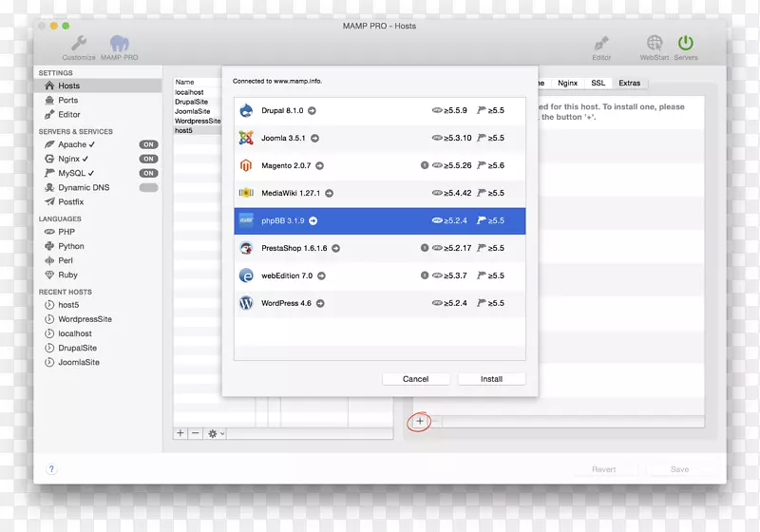Viewport: 760px width, 532px height.
Task: Select WordpressSite in hosts Name list
Action: [x=198, y=122]
